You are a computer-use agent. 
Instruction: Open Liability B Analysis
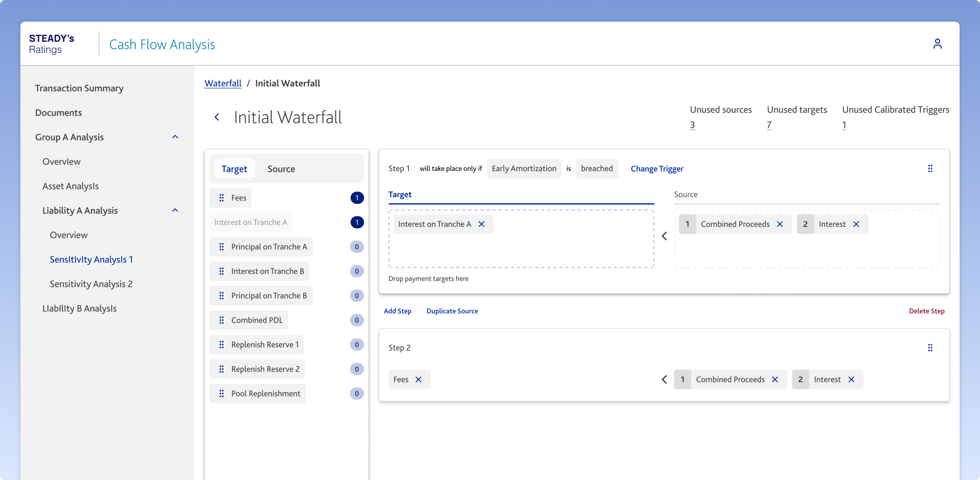[79, 309]
